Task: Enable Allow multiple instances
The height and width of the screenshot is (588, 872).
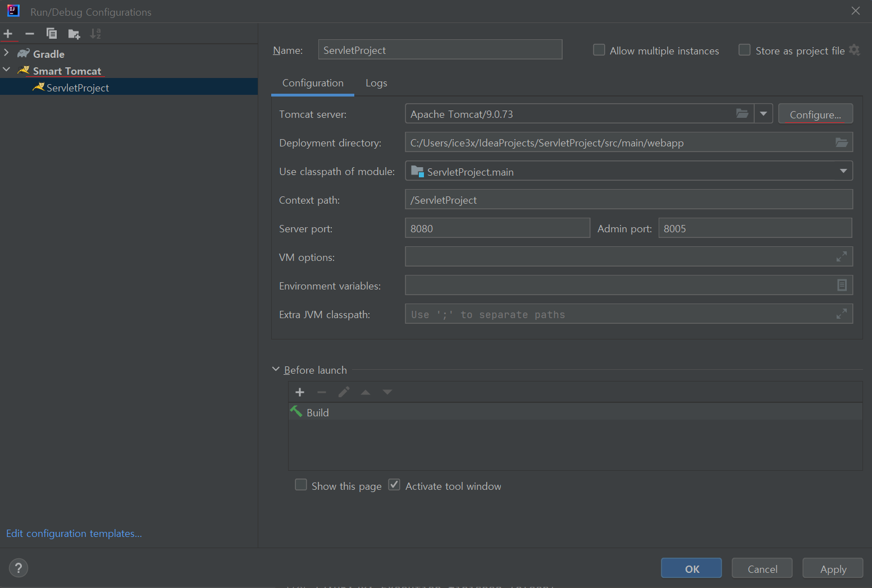Action: [599, 50]
